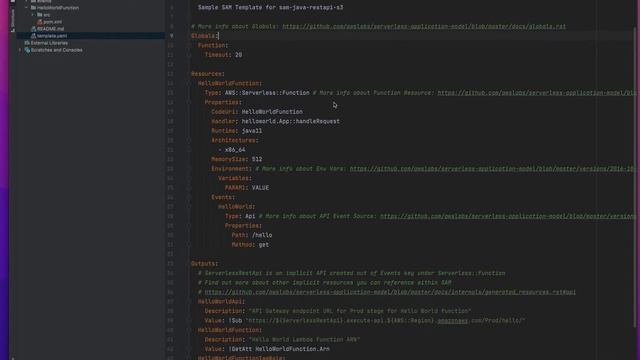Open the Globals documentation GitHub link
The width and height of the screenshot is (640, 360).
(x=424, y=27)
